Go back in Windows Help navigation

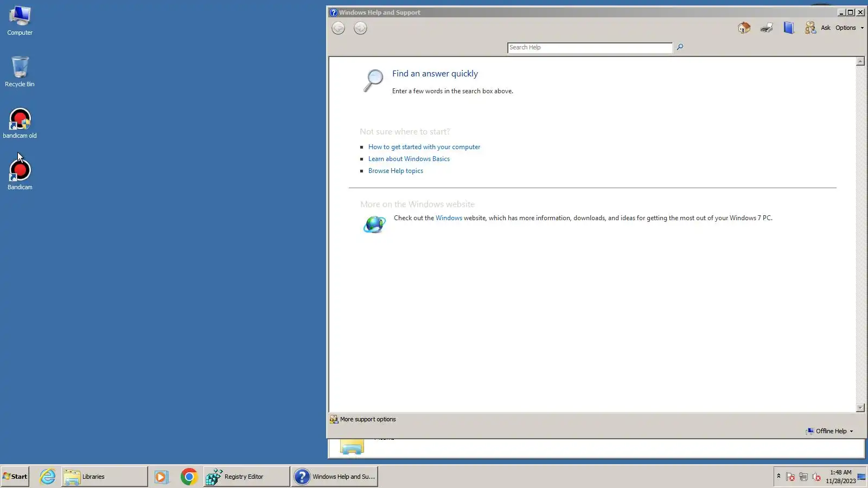point(338,28)
